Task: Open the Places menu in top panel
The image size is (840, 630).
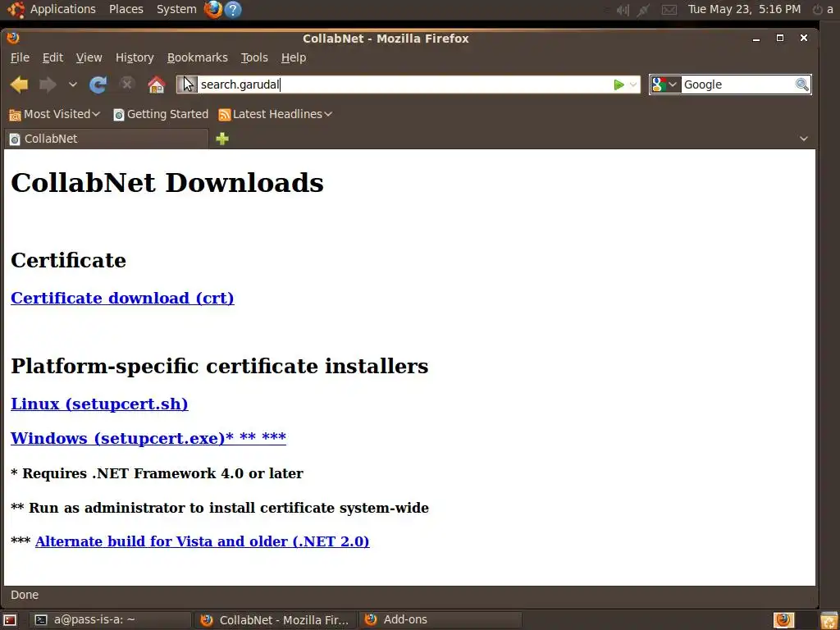Action: coord(126,9)
